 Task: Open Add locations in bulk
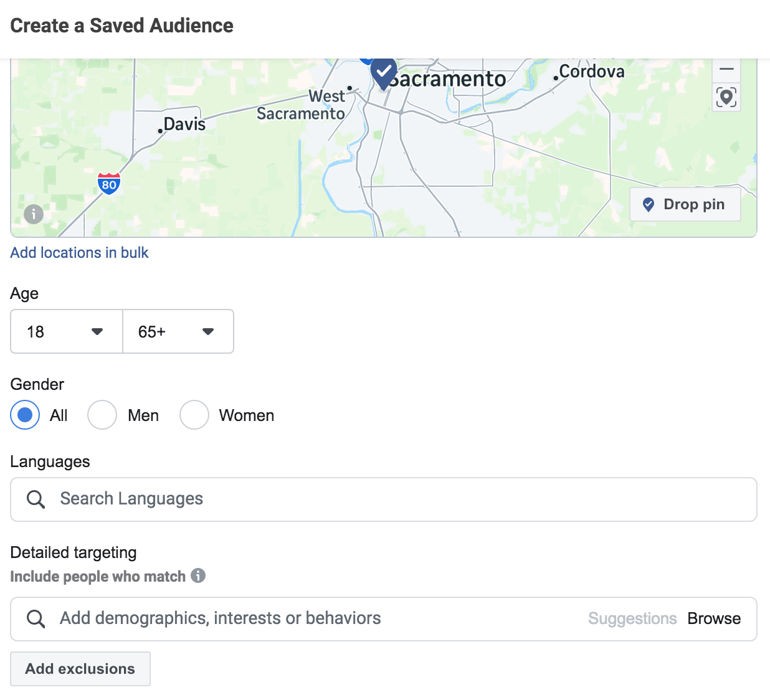(79, 252)
